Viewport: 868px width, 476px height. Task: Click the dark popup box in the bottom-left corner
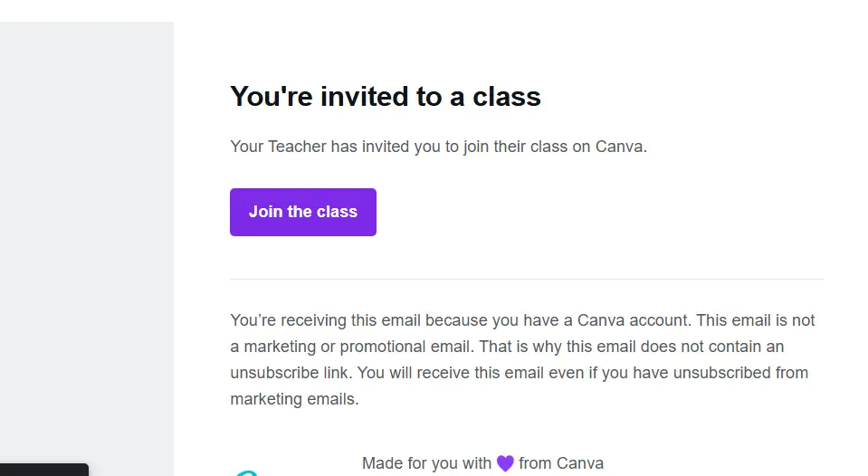(x=44, y=470)
